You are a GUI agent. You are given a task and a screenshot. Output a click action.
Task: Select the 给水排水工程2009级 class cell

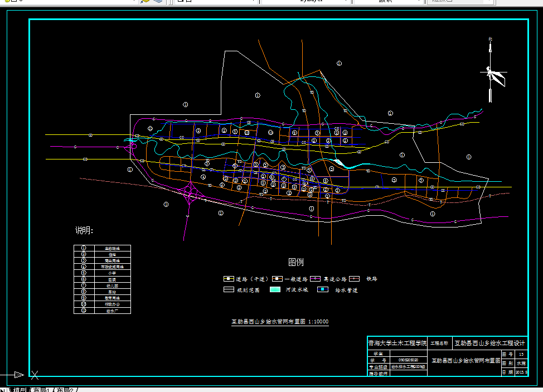[408, 367]
